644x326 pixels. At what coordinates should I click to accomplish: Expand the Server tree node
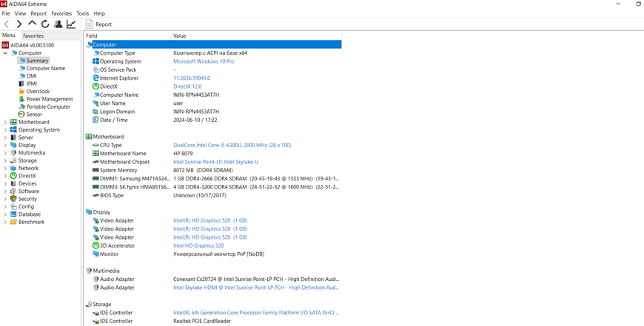(x=5, y=137)
